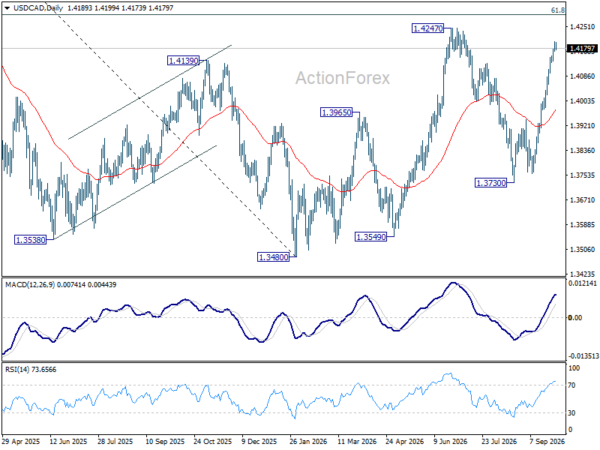Viewport: 600px width, 450px height.
Task: Click the 1.39650 price label
Action: 336,112
